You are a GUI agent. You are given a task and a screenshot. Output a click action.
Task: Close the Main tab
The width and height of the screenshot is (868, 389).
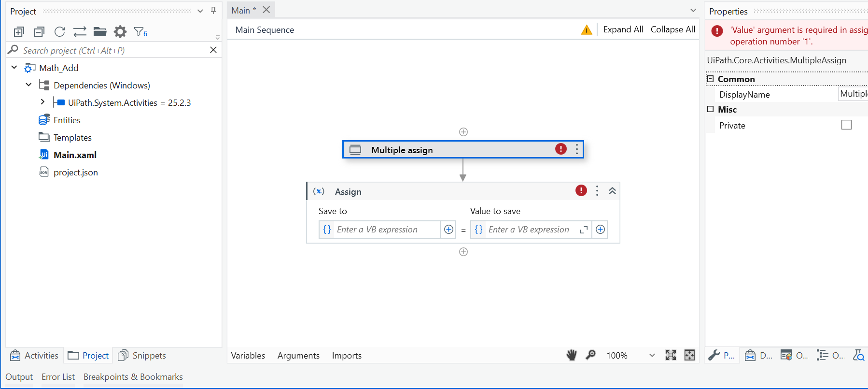(x=266, y=10)
